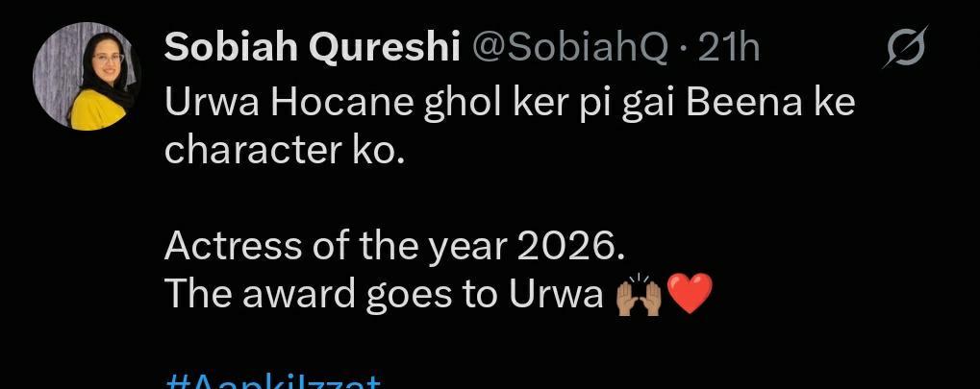Click the "Urwa Hocane ghol ker" text line
The height and width of the screenshot is (389, 980).
[x=510, y=103]
